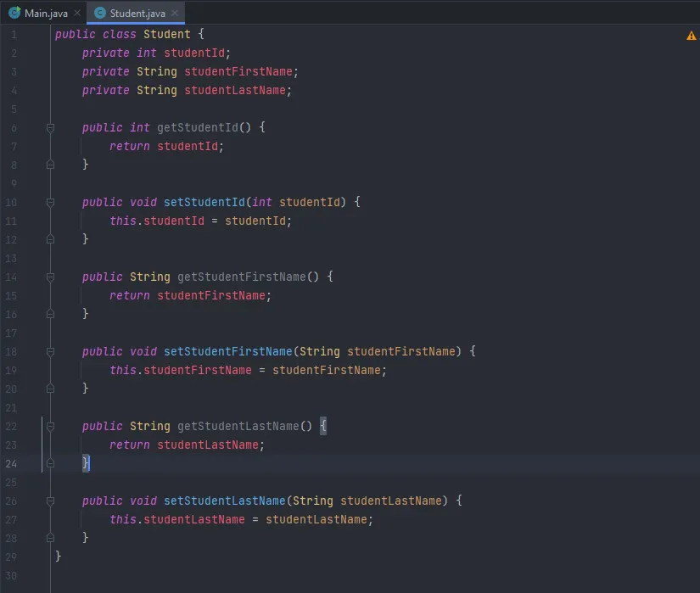Click 'this.studentLastName' on line 27
This screenshot has height=593, width=700.
coord(176,519)
